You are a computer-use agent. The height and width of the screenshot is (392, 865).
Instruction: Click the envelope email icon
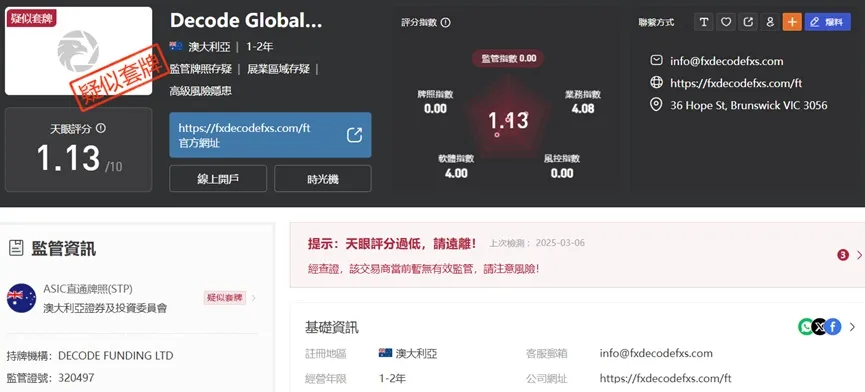click(656, 61)
